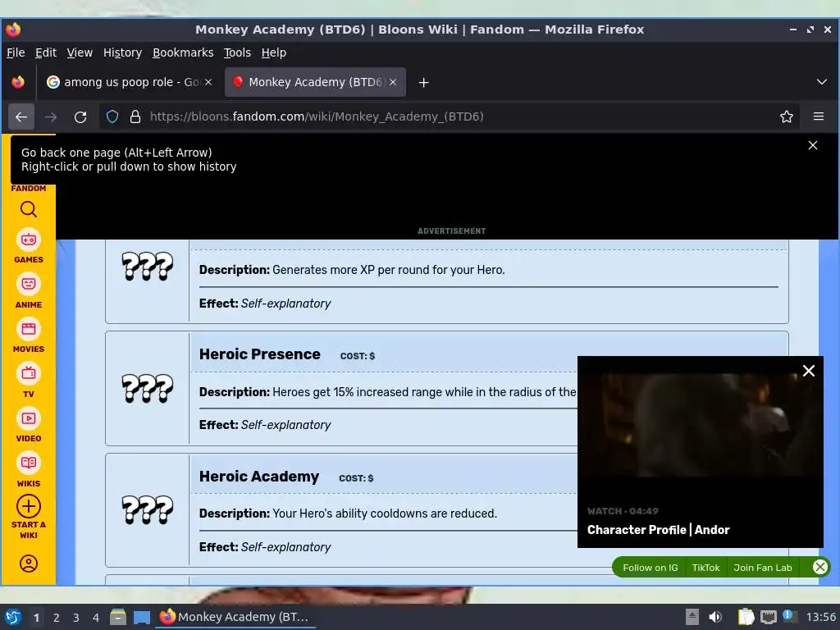Open the Bookmarks menu
The image size is (840, 630).
click(183, 52)
